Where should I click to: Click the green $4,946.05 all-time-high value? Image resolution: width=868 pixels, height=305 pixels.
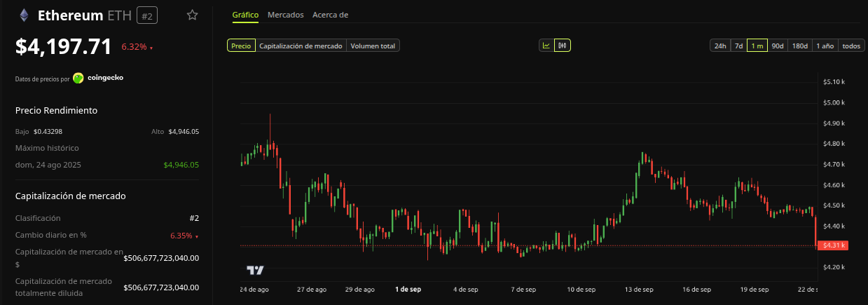click(181, 165)
